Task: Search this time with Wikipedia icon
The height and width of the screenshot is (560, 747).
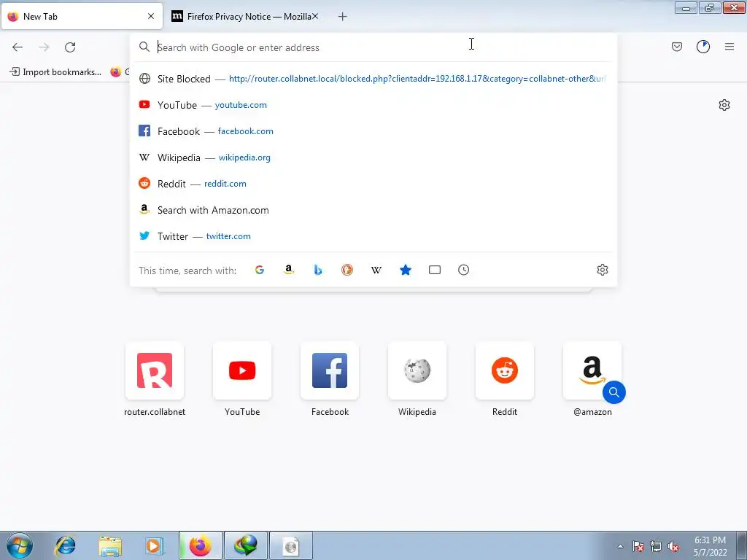Action: 376,270
